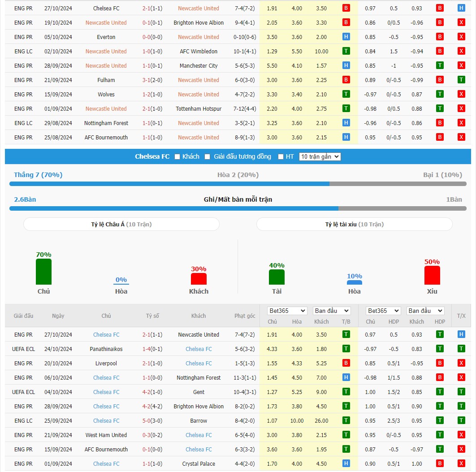Click the green 70% Chủ chart bar

pyautogui.click(x=44, y=272)
